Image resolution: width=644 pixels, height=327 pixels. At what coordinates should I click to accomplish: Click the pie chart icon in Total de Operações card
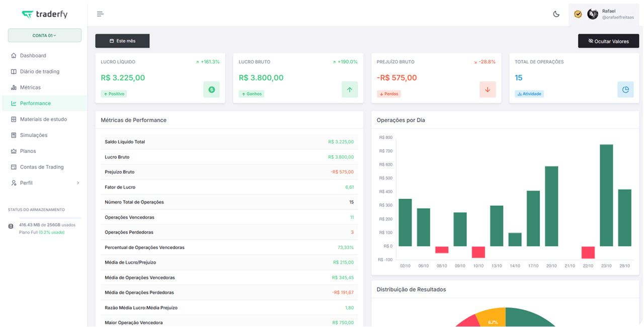[625, 90]
